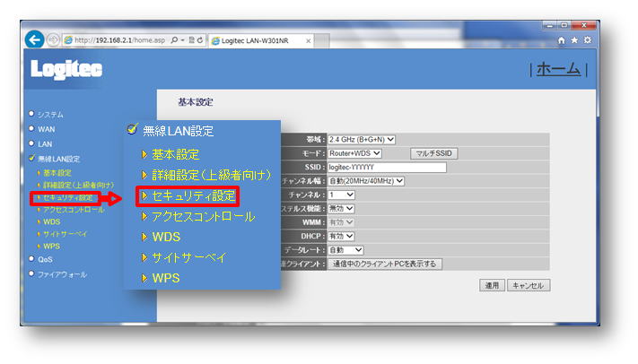This screenshot has height=364, width=638.
Task: Open the 2.4 GHz (B+G+N) band dropdown
Action: 362,140
